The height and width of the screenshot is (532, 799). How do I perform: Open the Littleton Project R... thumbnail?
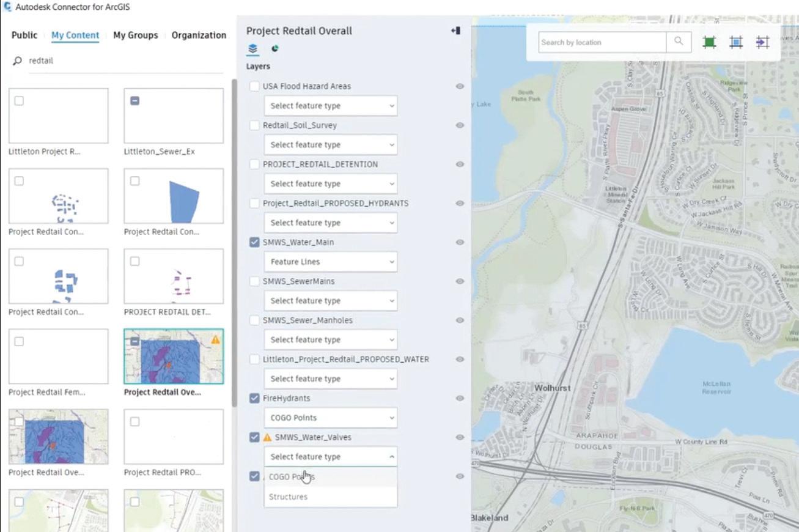pyautogui.click(x=58, y=116)
